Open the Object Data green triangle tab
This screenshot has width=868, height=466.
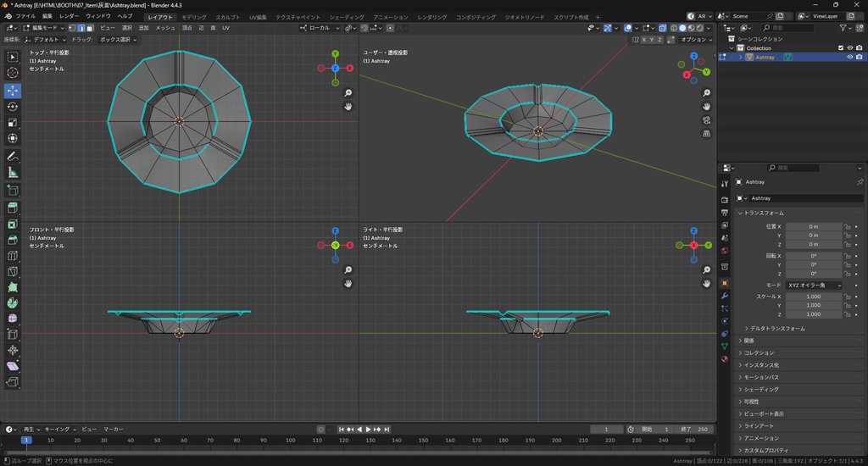click(x=725, y=347)
